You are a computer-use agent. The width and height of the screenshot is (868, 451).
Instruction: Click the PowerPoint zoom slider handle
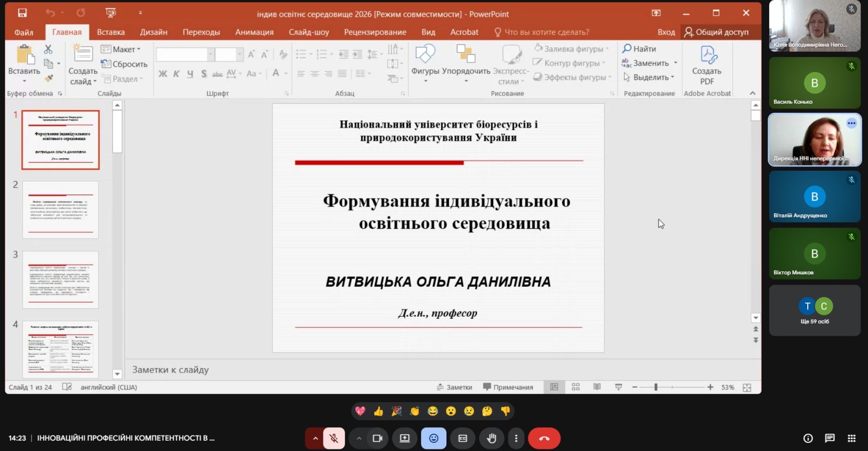(656, 387)
